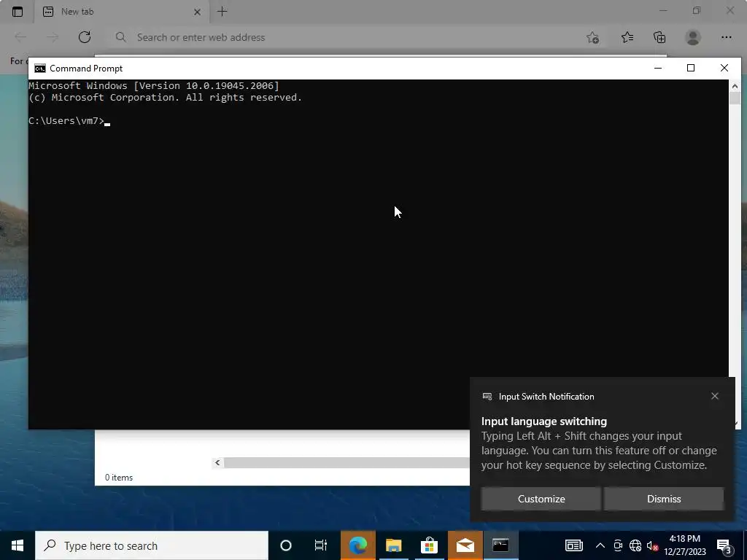Open network status tray icon
747x560 pixels.
(x=635, y=545)
